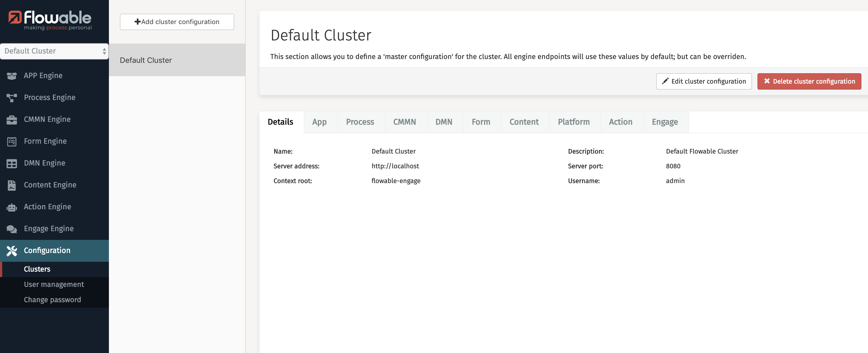Image resolution: width=868 pixels, height=353 pixels.
Task: Go to Change password menu item
Action: pos(52,299)
